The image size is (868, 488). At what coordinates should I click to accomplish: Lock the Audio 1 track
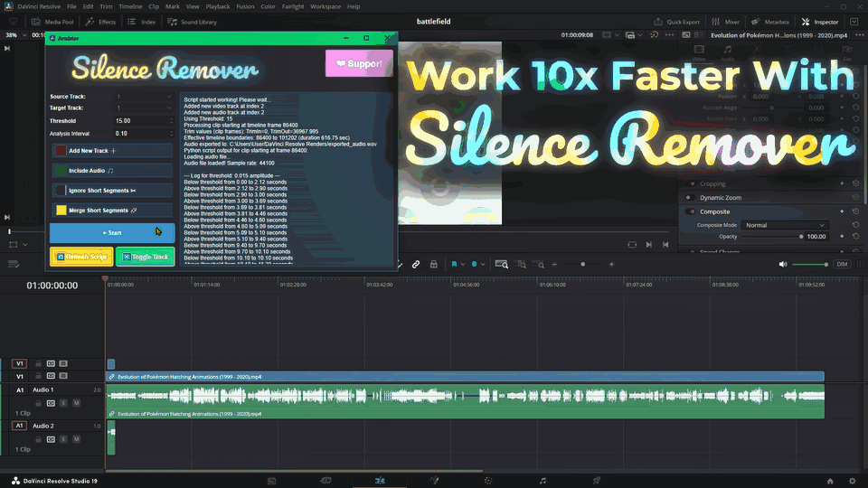click(x=38, y=403)
